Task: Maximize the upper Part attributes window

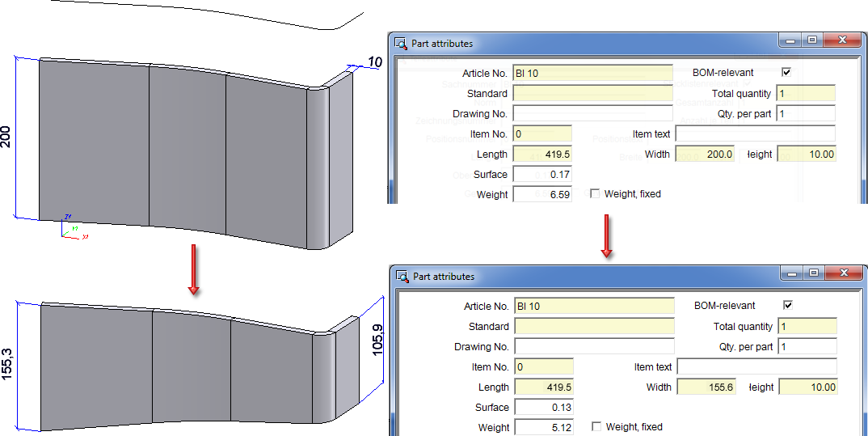Action: point(811,40)
